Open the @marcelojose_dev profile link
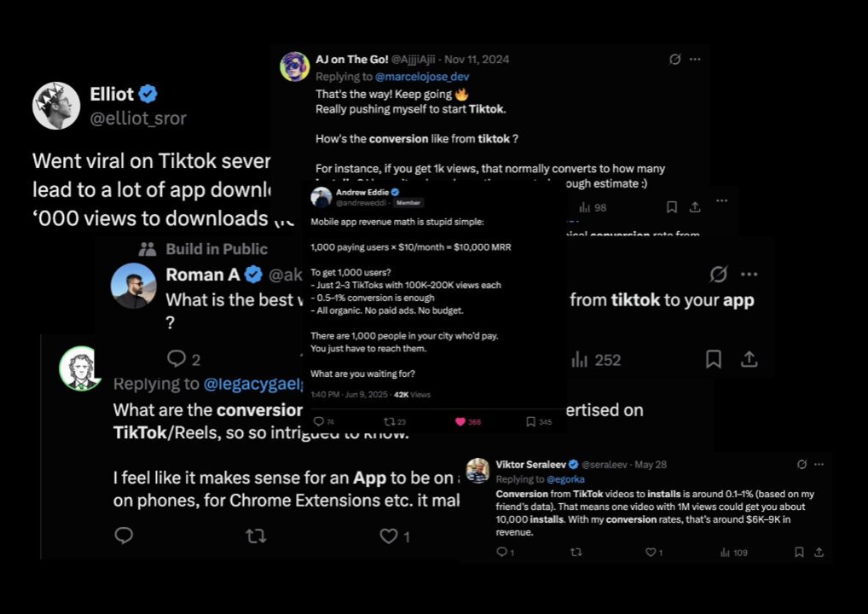868x614 pixels. (x=422, y=77)
